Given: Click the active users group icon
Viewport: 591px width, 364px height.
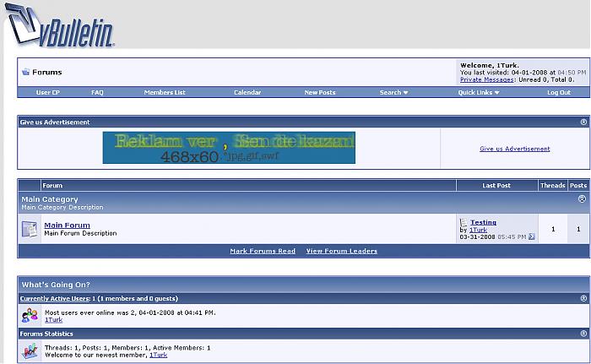Looking at the screenshot, I should pos(30,316).
